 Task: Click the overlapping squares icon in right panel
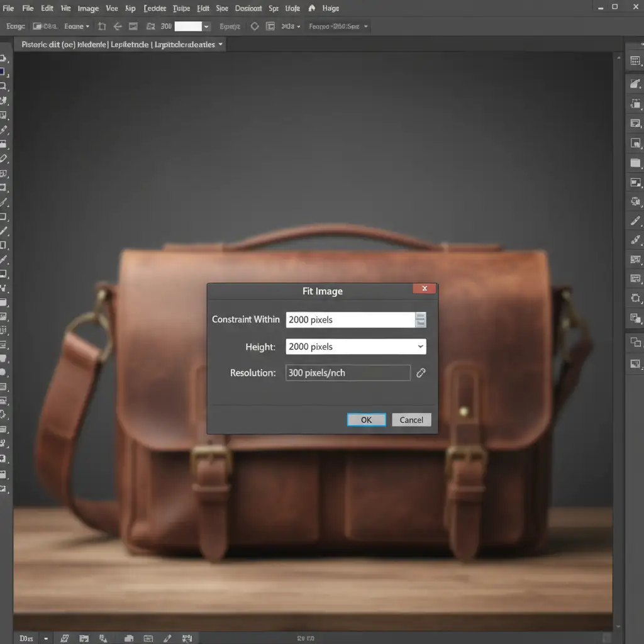pyautogui.click(x=635, y=342)
